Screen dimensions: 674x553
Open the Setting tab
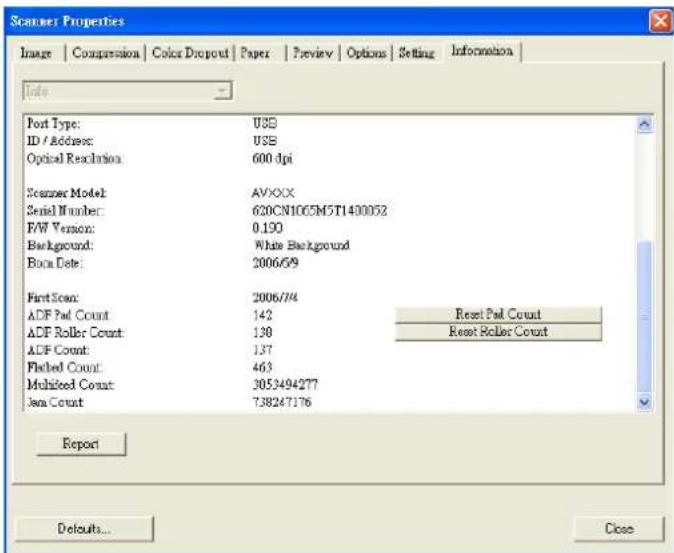(x=417, y=53)
